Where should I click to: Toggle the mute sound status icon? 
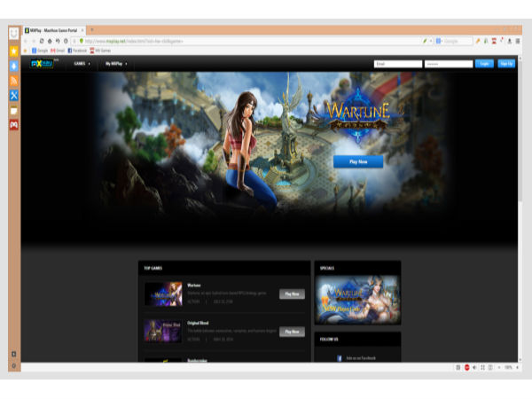474,367
